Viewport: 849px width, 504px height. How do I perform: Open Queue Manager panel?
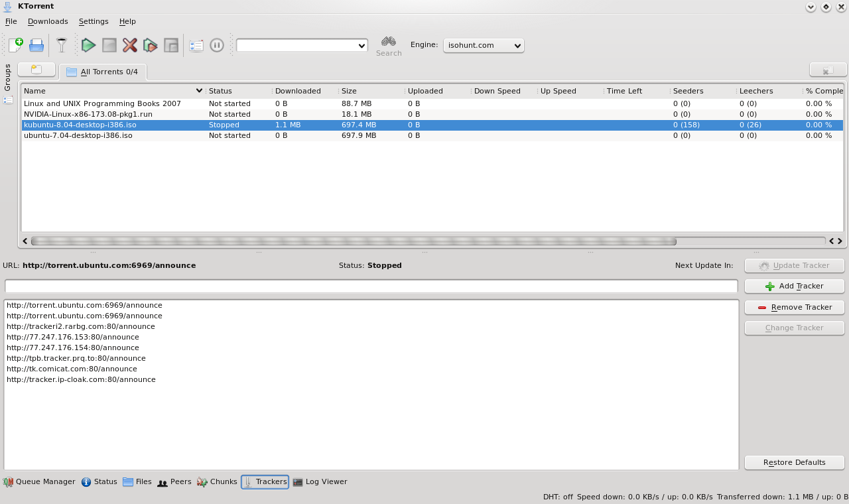click(39, 482)
